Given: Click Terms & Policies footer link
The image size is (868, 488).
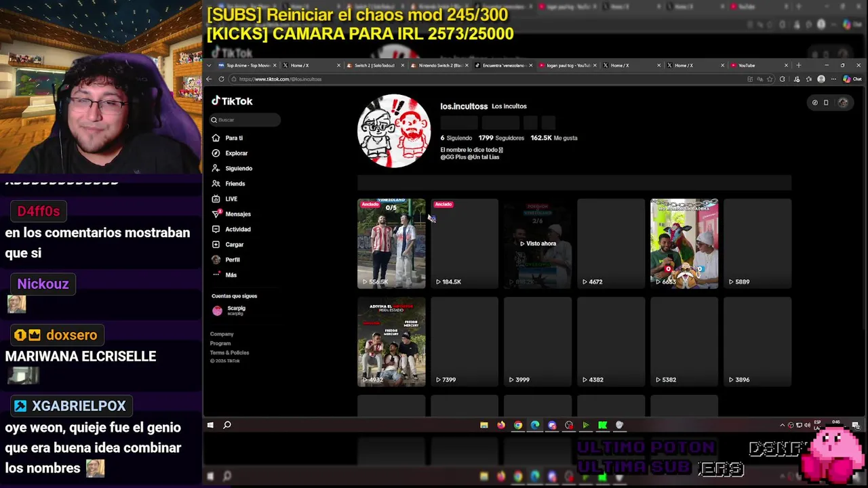Looking at the screenshot, I should tap(229, 352).
